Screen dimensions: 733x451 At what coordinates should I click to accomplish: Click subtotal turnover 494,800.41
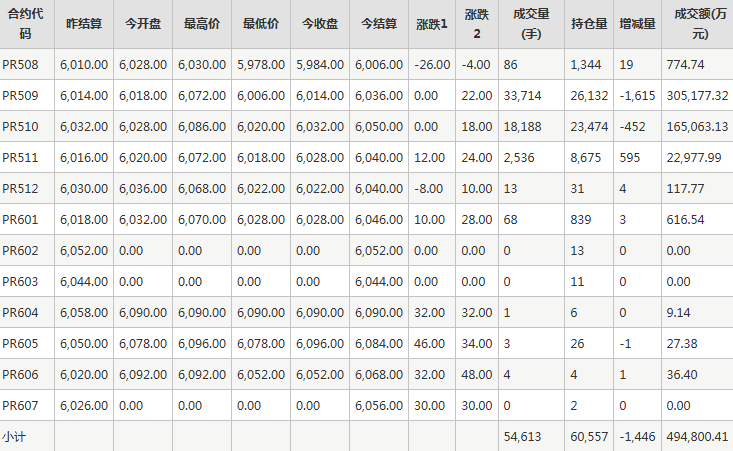pyautogui.click(x=697, y=437)
